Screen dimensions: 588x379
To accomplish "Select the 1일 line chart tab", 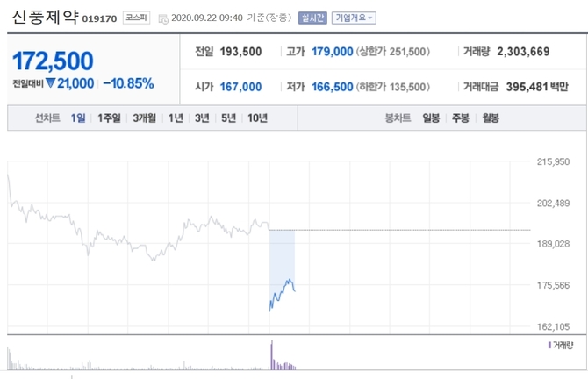I will [x=78, y=118].
